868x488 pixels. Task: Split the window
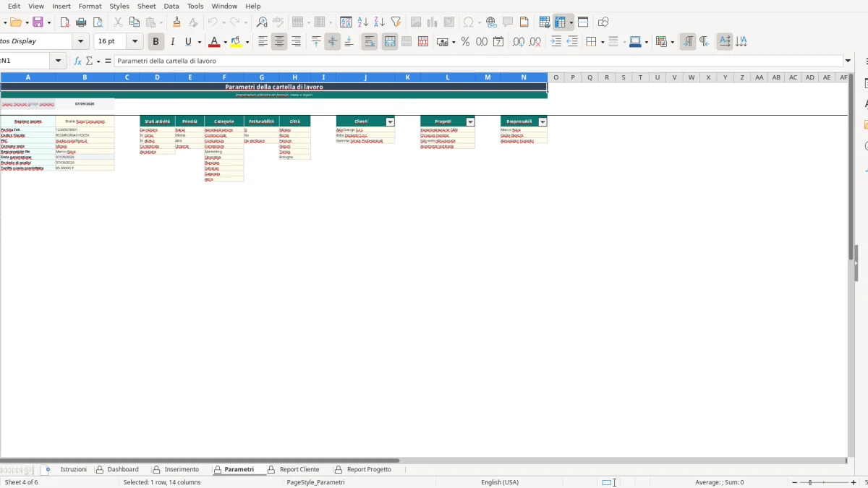[x=583, y=22]
